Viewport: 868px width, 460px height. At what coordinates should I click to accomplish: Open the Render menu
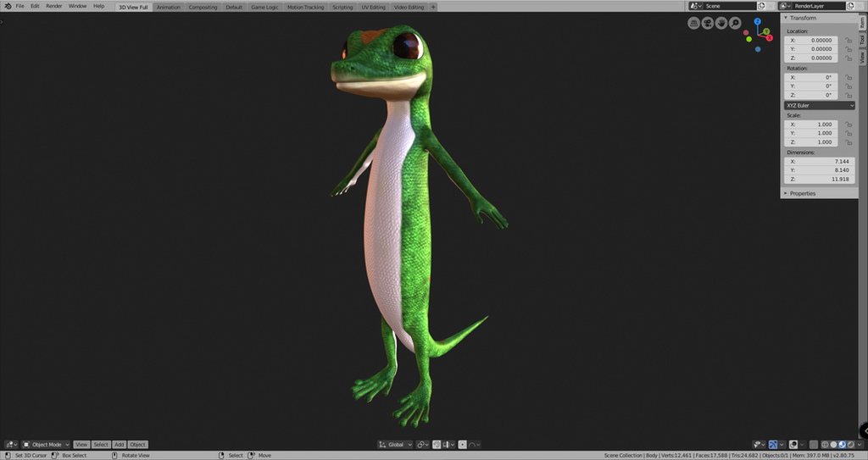click(53, 6)
